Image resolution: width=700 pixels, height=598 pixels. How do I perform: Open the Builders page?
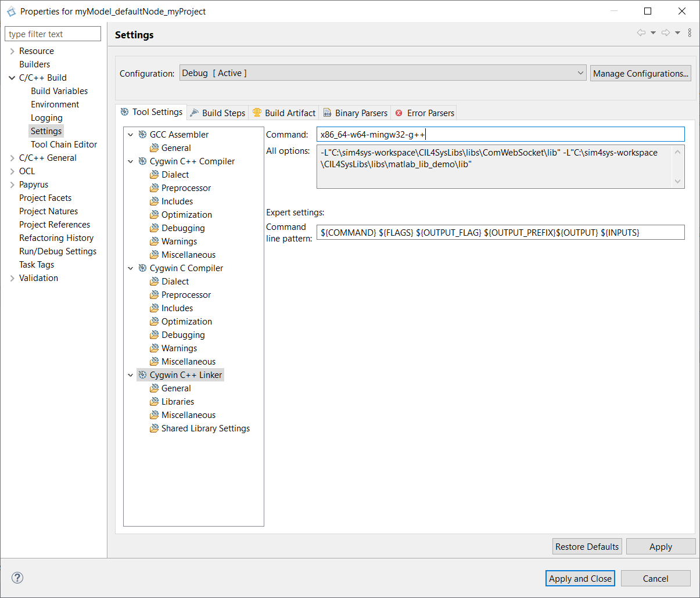34,64
